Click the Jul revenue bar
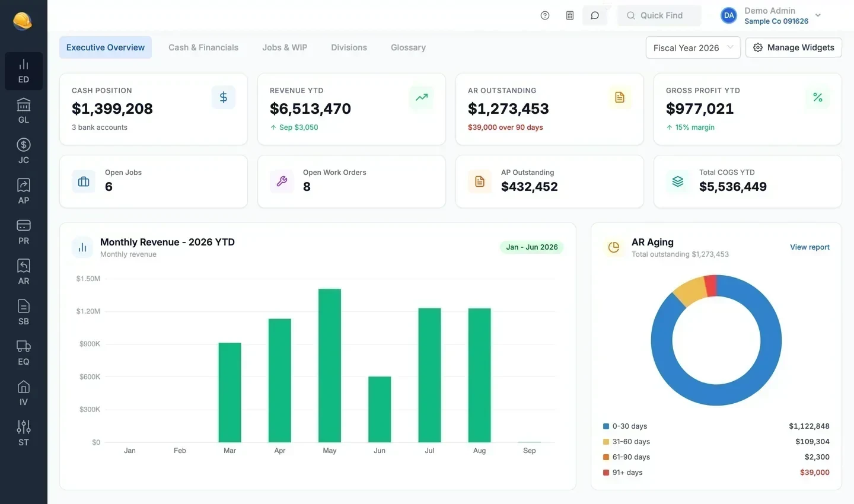The width and height of the screenshot is (854, 504). pyautogui.click(x=429, y=375)
